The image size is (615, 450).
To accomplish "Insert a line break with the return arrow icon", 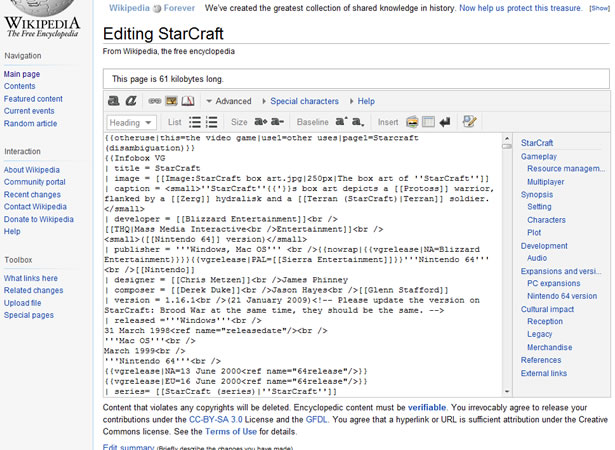I will tap(445, 122).
